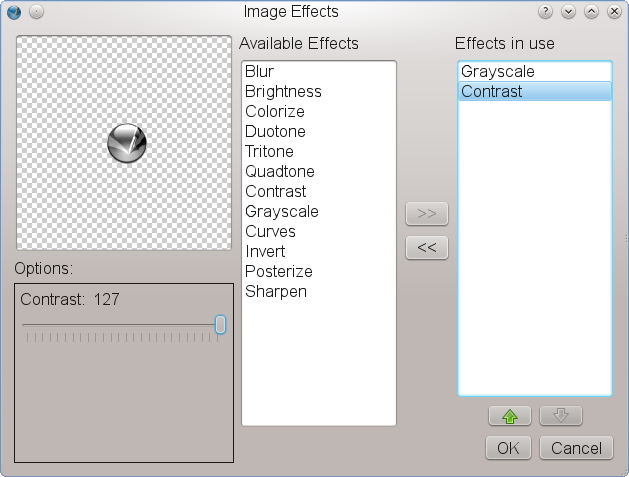Click the round pin button beside the globe icon
Screen dimensions: 629x477
(35, 12)
